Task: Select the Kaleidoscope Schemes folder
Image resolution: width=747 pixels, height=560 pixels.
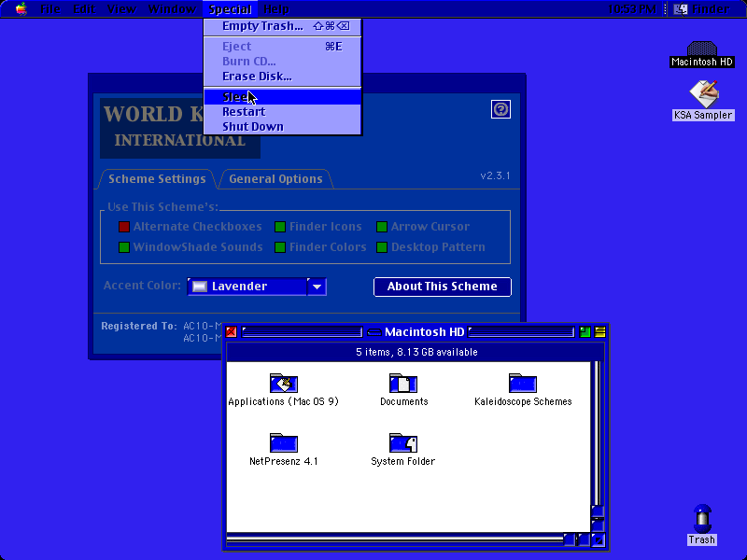Action: 523,384
